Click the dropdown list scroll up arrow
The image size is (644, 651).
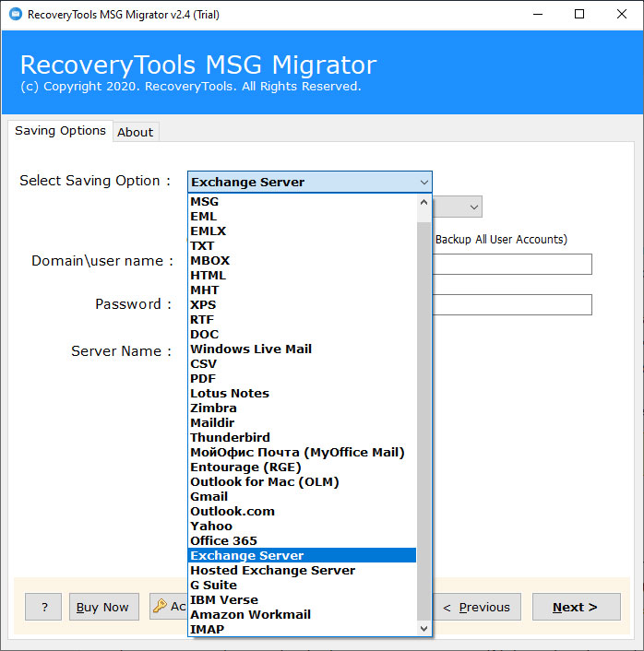[x=423, y=202]
